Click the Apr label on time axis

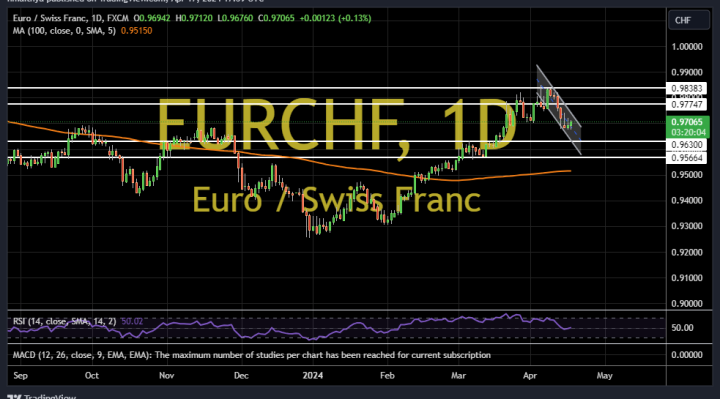pos(530,376)
